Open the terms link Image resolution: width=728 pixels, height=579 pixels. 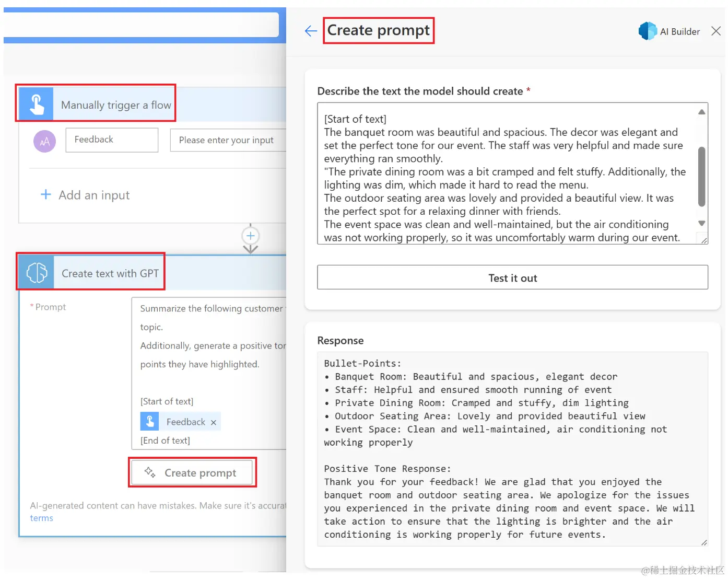pos(41,518)
